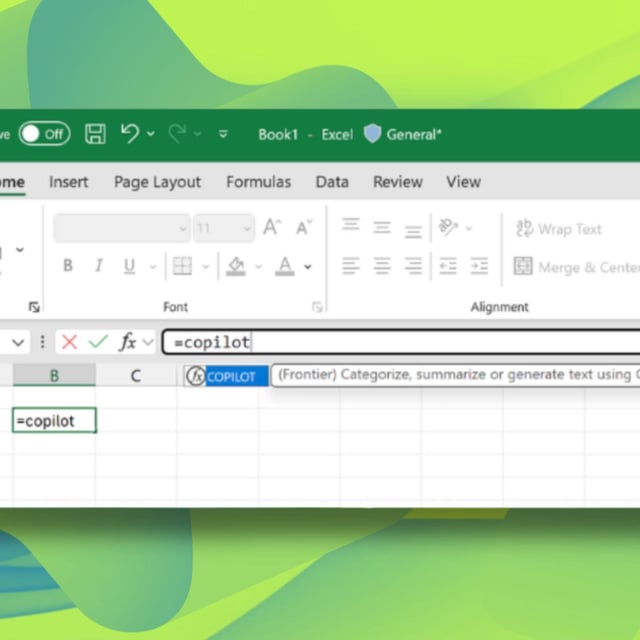640x640 pixels.
Task: Center text horizontally
Action: [x=382, y=266]
